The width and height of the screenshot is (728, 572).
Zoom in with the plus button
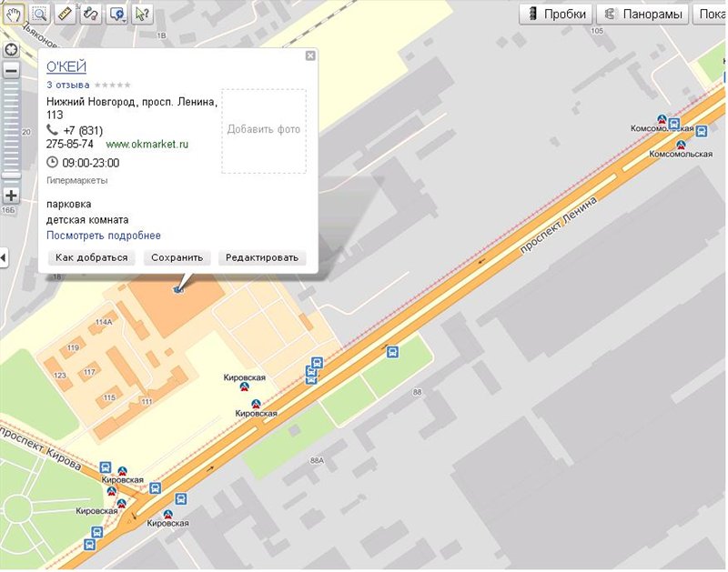[11, 196]
